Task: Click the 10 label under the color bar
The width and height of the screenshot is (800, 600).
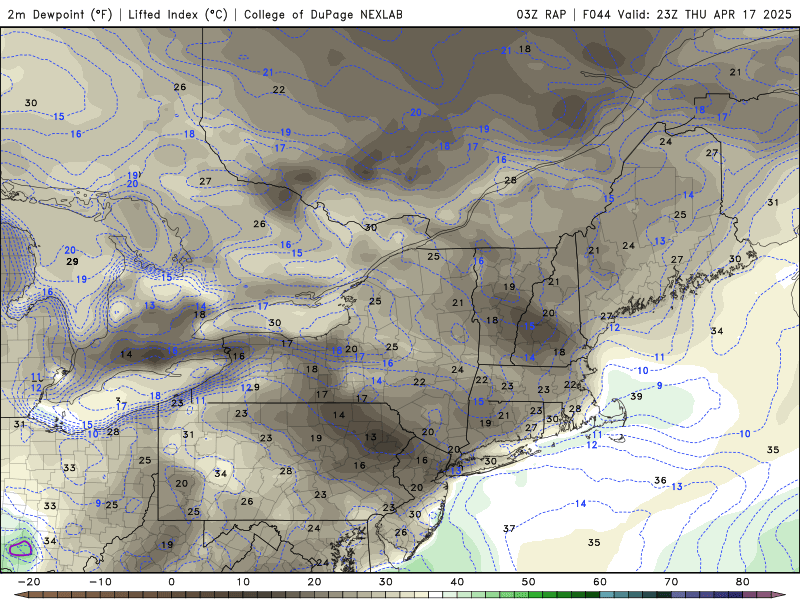Action: click(243, 582)
